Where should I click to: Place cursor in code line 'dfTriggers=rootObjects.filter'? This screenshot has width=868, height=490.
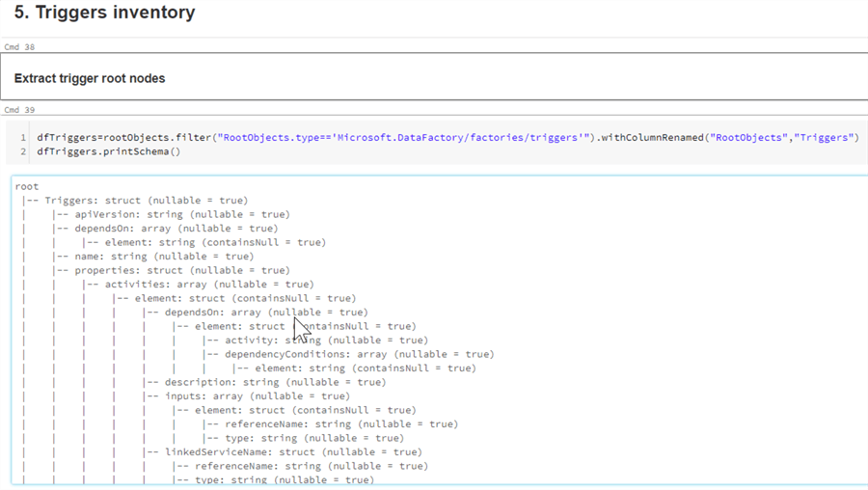448,137
